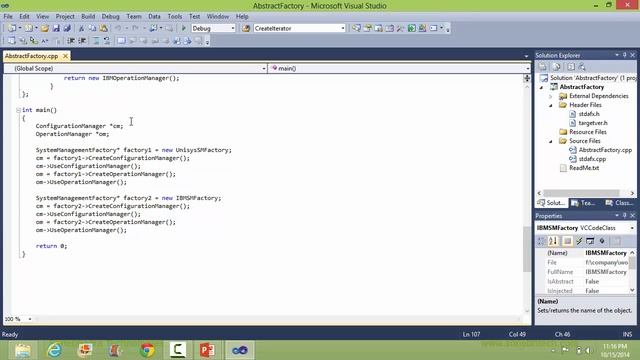640x360 pixels.
Task: Click the Save All toolbar icon
Action: pyautogui.click(x=67, y=28)
